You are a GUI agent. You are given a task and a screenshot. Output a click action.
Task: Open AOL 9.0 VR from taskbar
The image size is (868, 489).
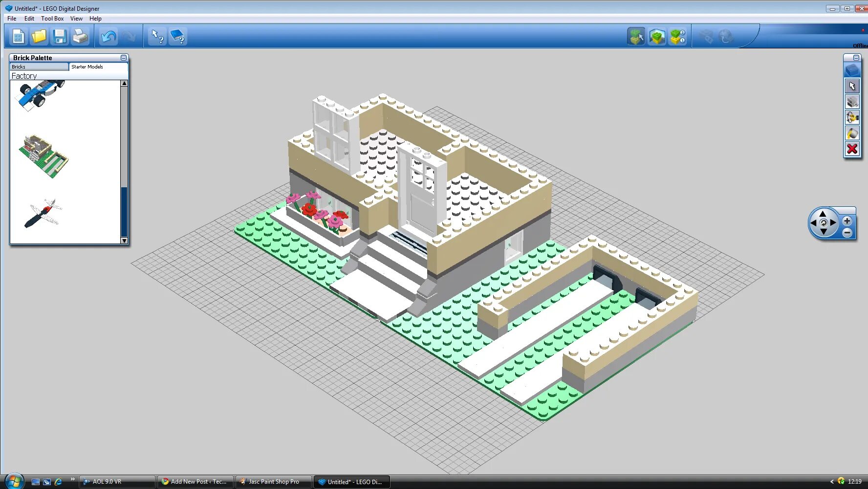click(117, 482)
